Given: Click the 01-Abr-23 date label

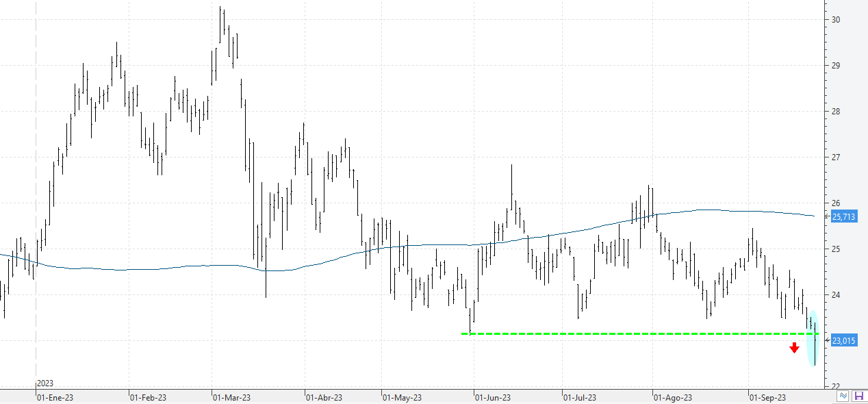Looking at the screenshot, I should click(x=324, y=397).
